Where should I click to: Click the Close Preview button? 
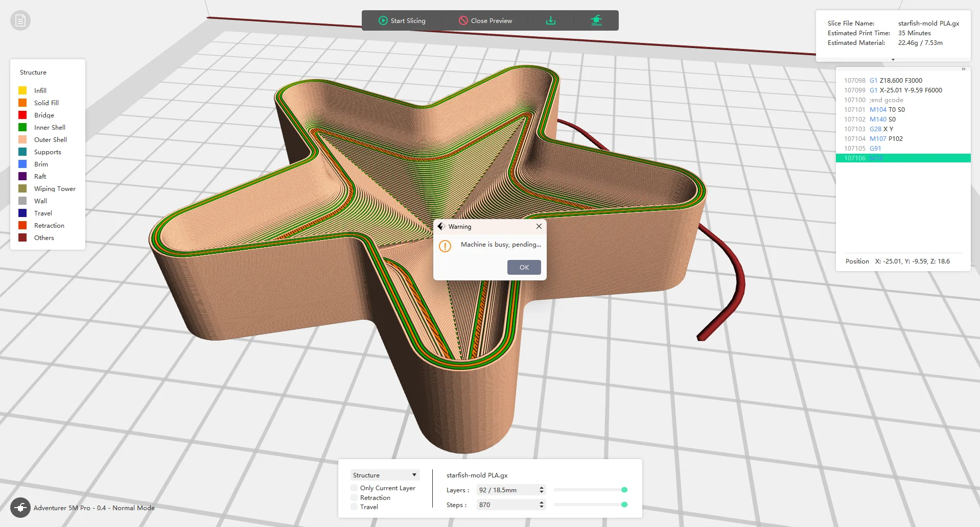(485, 20)
